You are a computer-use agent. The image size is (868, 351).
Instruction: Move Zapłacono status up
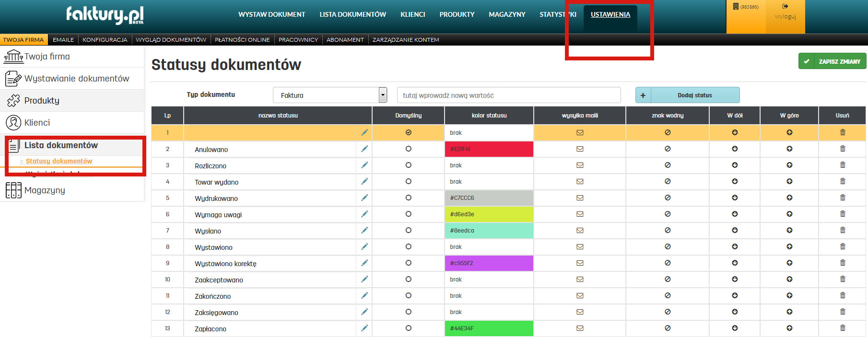click(x=789, y=328)
